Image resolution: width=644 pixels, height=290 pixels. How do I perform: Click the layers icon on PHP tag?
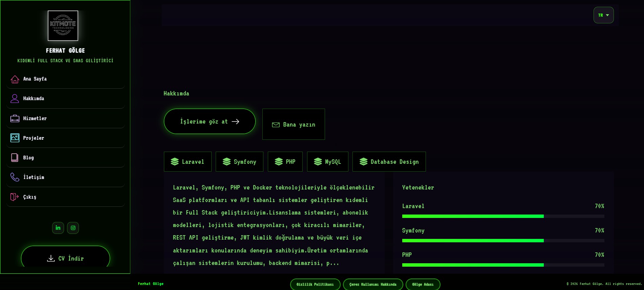pos(279,162)
